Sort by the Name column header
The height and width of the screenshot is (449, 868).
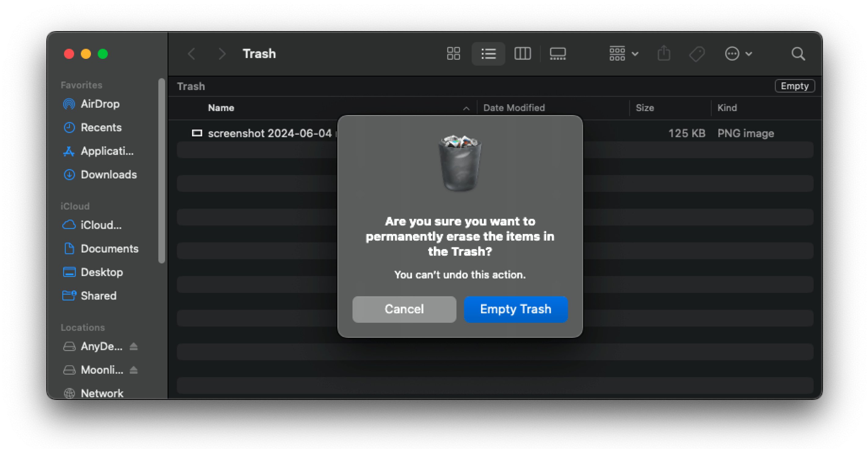tap(221, 108)
